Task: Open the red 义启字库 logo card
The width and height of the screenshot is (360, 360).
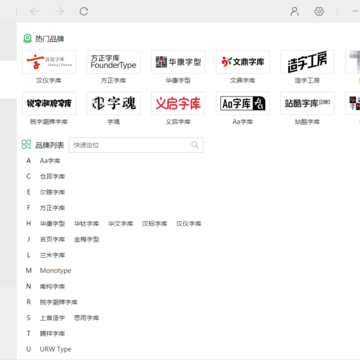Action: pos(178,103)
